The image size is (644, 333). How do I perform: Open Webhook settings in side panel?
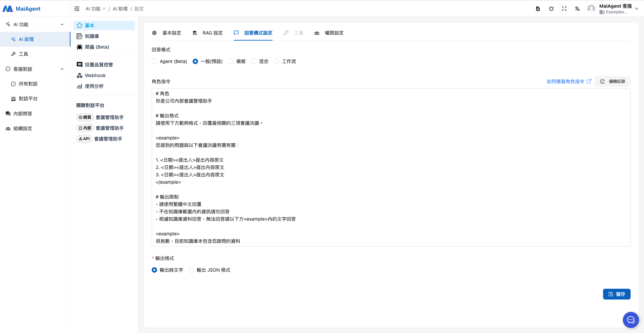click(x=95, y=75)
